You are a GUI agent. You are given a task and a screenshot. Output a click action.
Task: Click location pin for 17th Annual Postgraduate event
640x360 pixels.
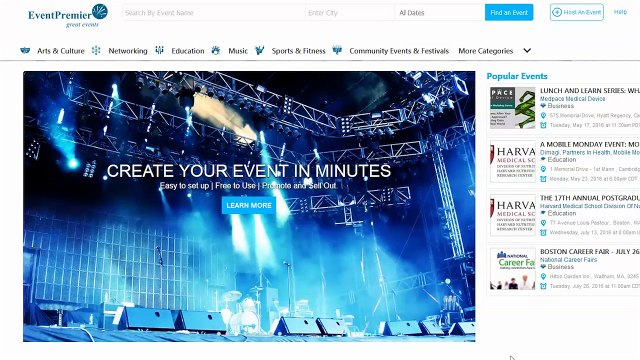[x=543, y=223]
